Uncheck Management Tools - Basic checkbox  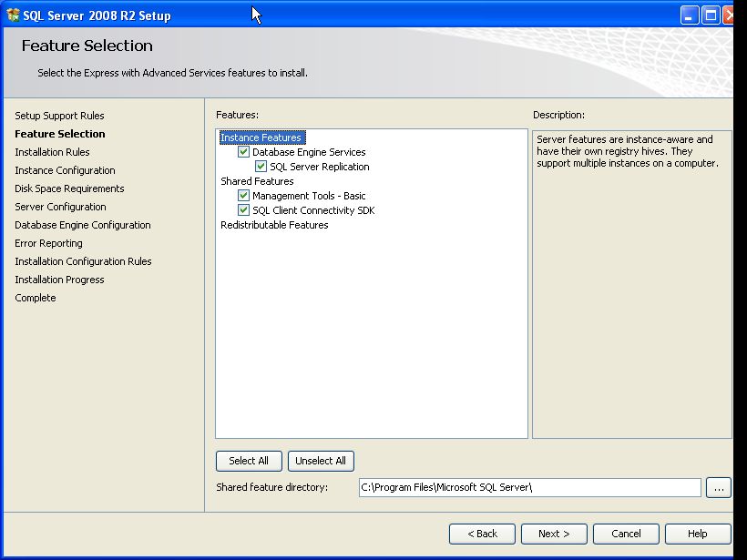click(243, 195)
